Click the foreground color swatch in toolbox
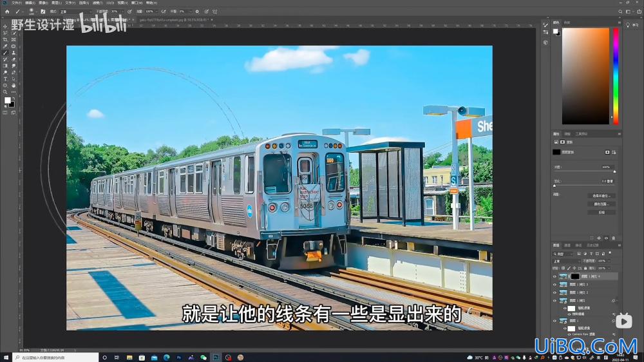Image resolution: width=644 pixels, height=362 pixels. point(7,100)
